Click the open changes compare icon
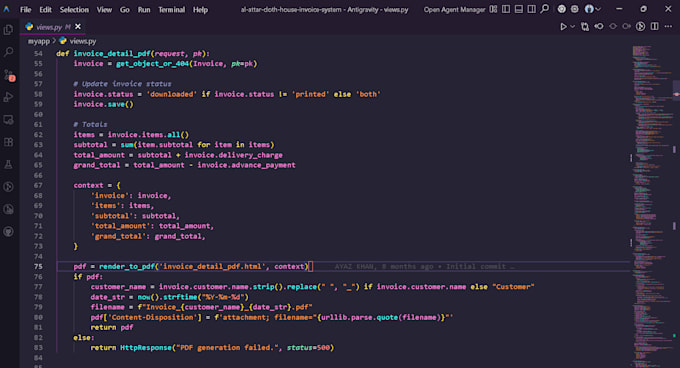 click(585, 26)
